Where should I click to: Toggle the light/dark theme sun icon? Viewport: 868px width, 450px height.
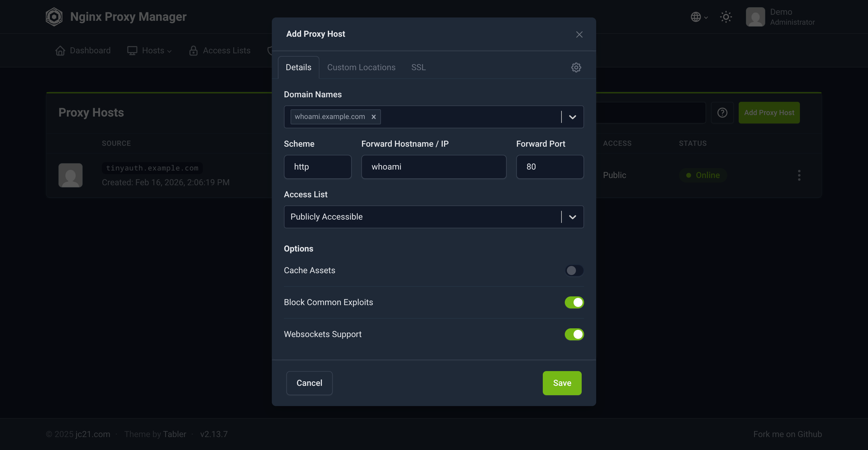pos(726,17)
